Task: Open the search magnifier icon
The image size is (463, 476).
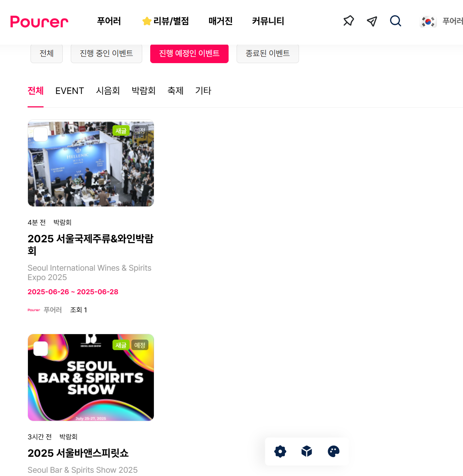Action: click(396, 21)
